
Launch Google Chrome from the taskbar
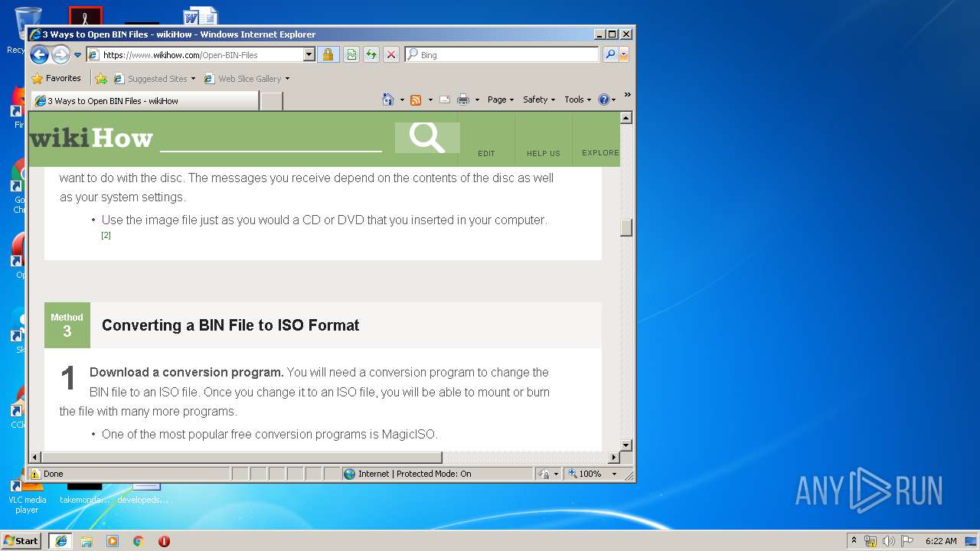pos(139,541)
